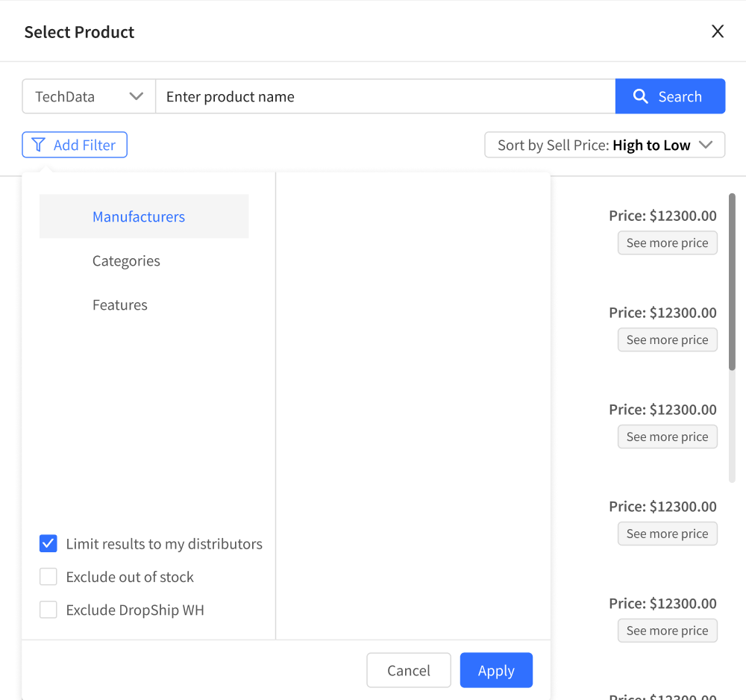Image resolution: width=746 pixels, height=700 pixels.
Task: Open the TechData distributor dropdown
Action: tap(89, 96)
